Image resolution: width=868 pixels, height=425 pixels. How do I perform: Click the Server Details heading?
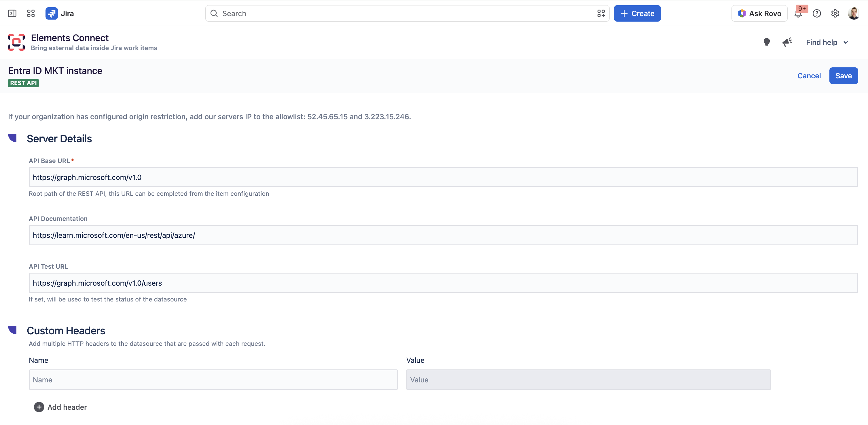point(59,138)
